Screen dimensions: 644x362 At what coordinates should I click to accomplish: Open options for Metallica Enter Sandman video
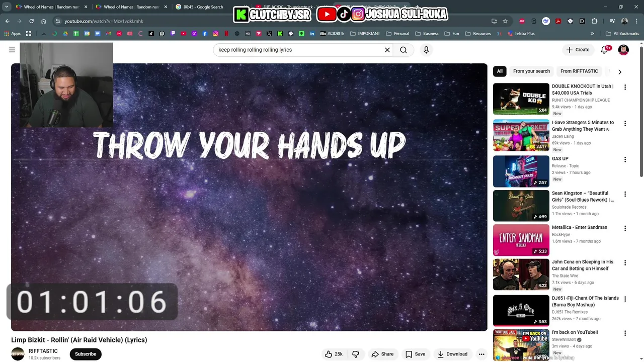(x=625, y=228)
